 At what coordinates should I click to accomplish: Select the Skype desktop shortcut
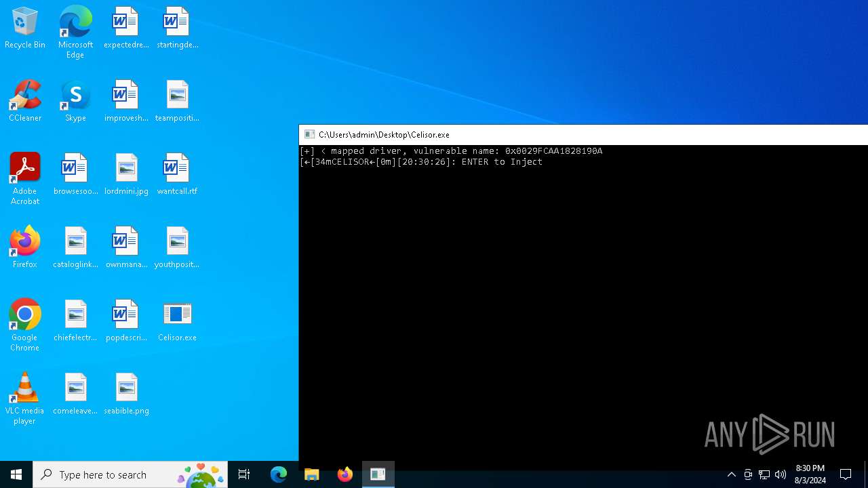coord(75,101)
